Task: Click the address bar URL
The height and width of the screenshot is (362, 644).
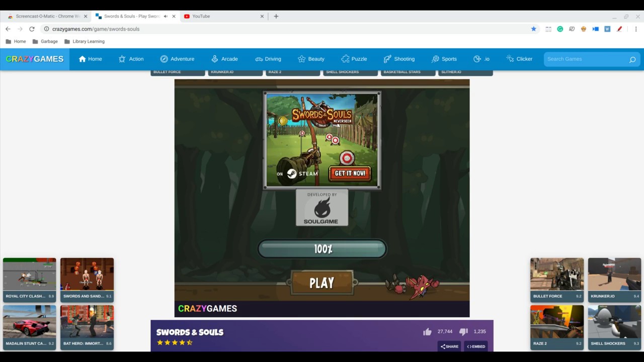Action: [x=96, y=29]
